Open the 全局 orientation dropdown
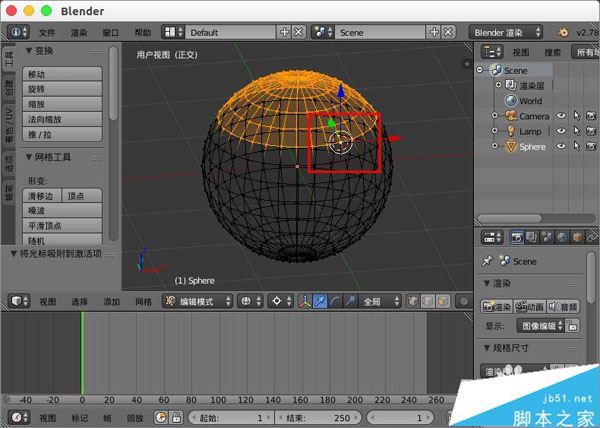600x428 pixels. tap(379, 301)
